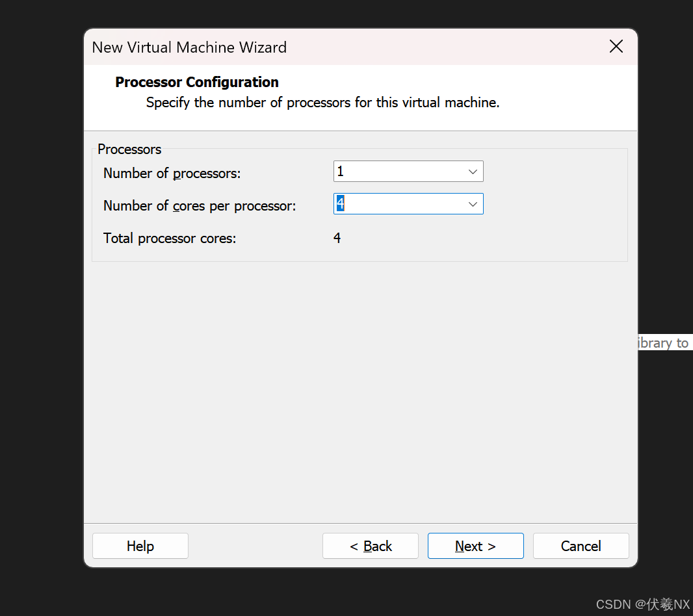Click the New Virtual Machine Wizard title

pyautogui.click(x=189, y=47)
